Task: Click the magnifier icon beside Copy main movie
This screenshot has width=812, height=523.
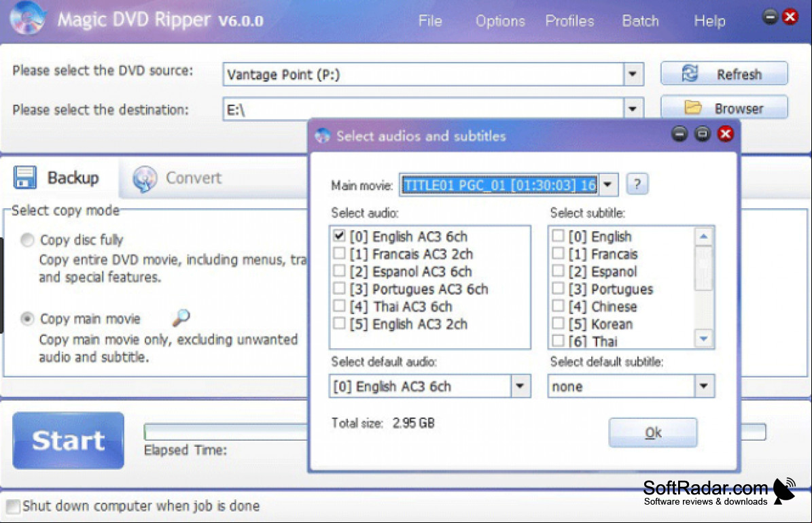Action: [181, 317]
